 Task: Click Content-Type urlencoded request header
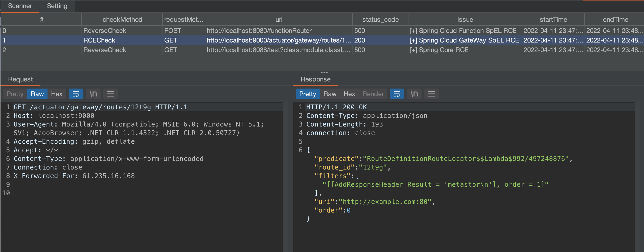[x=108, y=159]
